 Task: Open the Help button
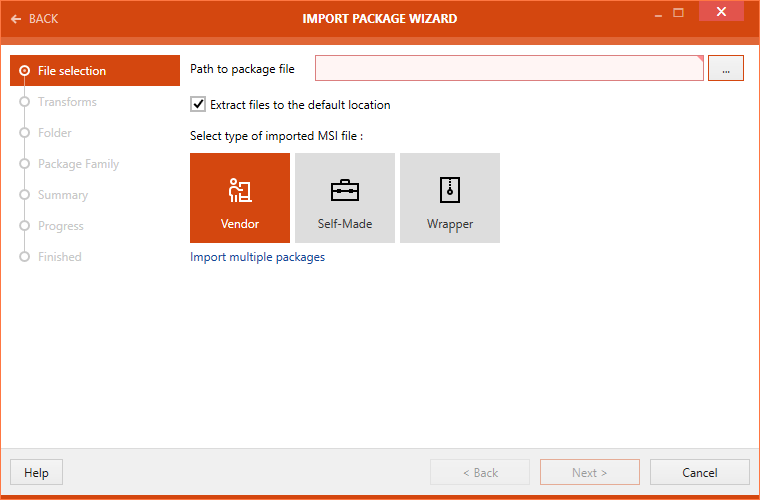pos(36,472)
